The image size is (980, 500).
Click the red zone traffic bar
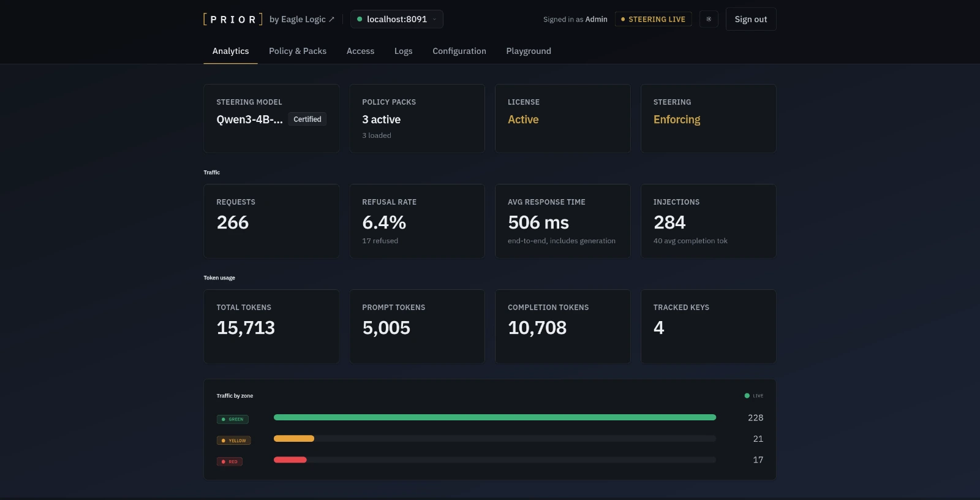tap(290, 460)
